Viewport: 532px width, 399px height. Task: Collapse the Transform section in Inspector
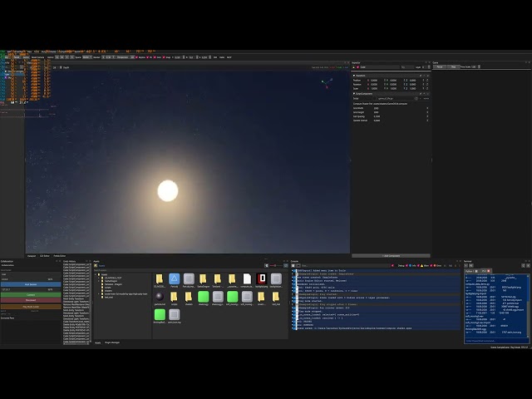(x=354, y=76)
